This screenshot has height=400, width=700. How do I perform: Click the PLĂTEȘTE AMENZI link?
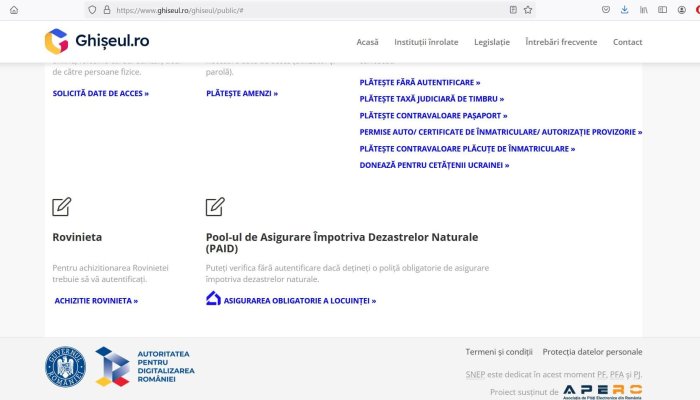242,94
